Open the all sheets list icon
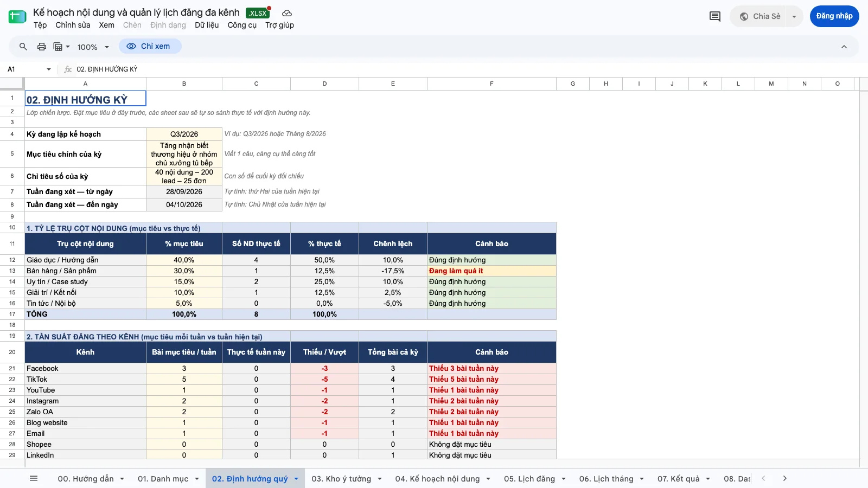The image size is (868, 488). [34, 478]
